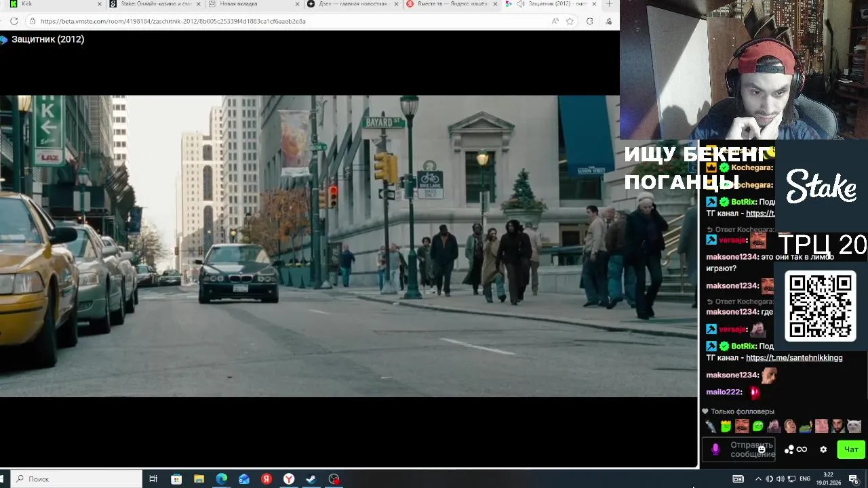Insert the bearded man face emote
Image resolution: width=868 pixels, height=488 pixels.
[x=837, y=426]
